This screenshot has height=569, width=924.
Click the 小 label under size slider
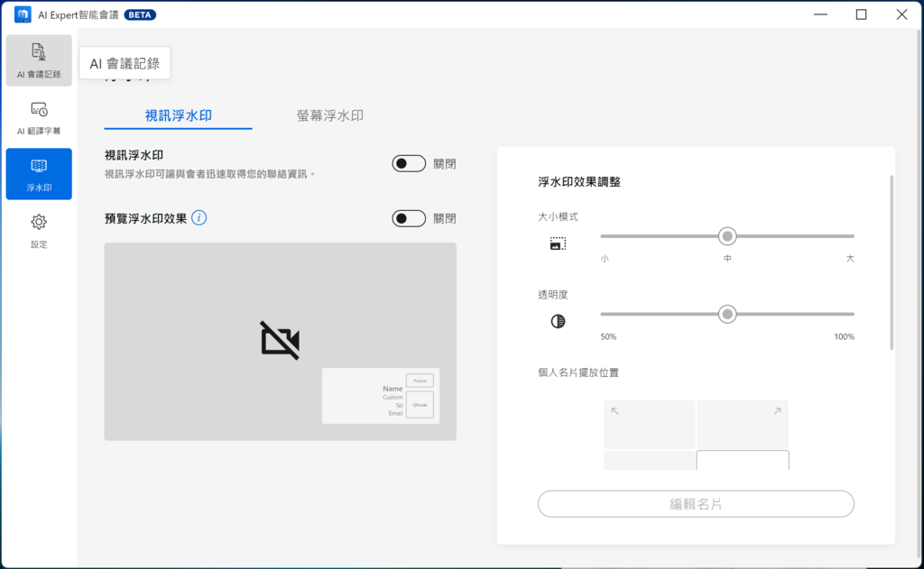point(605,259)
